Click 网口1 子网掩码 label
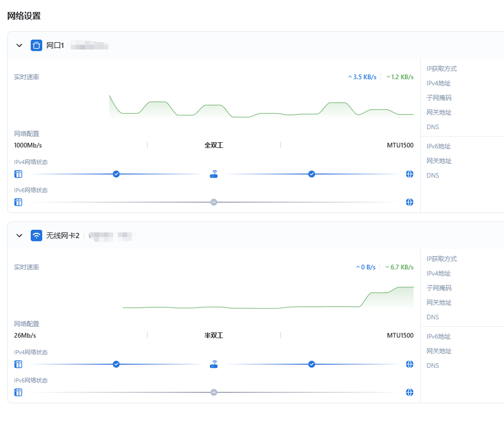The height and width of the screenshot is (421, 504). point(439,98)
